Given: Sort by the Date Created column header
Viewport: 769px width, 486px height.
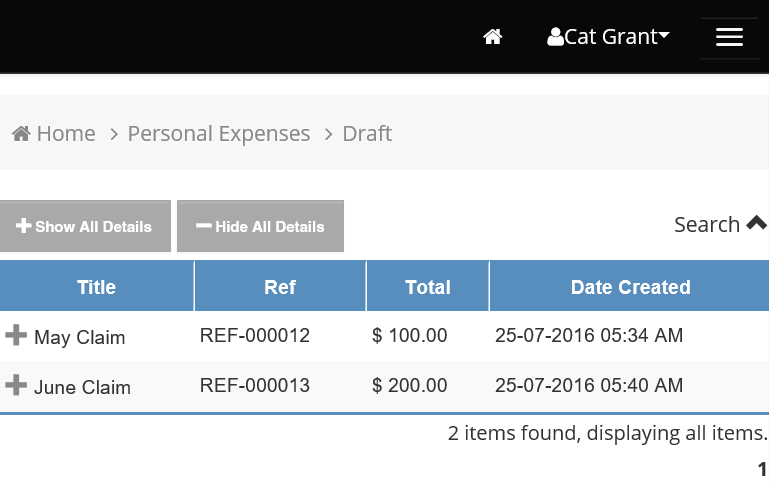Looking at the screenshot, I should tap(630, 287).
